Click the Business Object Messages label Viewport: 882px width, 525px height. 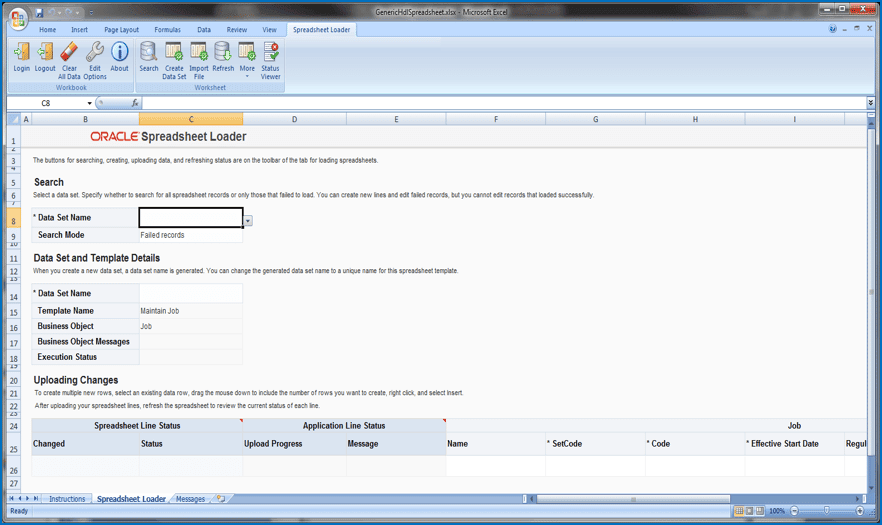(x=86, y=342)
